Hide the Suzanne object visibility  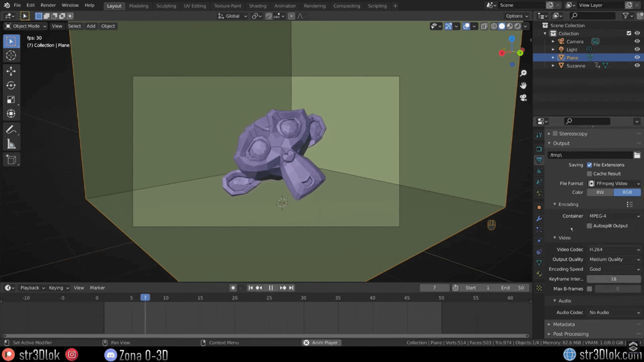(x=637, y=65)
